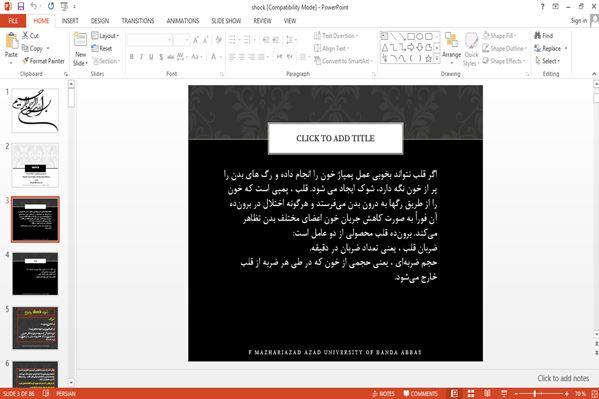599x399 pixels.
Task: Switch to the ANIMATIONS tab
Action: 183,21
